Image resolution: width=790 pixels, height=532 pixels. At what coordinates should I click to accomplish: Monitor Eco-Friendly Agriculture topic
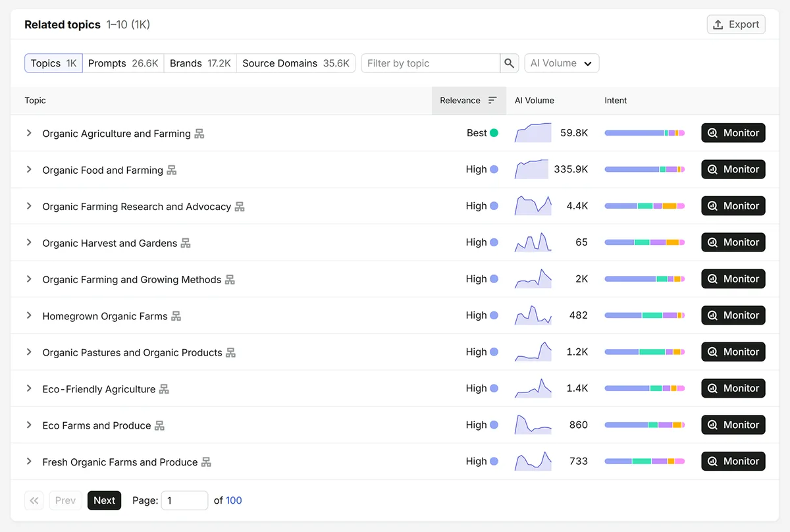click(733, 388)
